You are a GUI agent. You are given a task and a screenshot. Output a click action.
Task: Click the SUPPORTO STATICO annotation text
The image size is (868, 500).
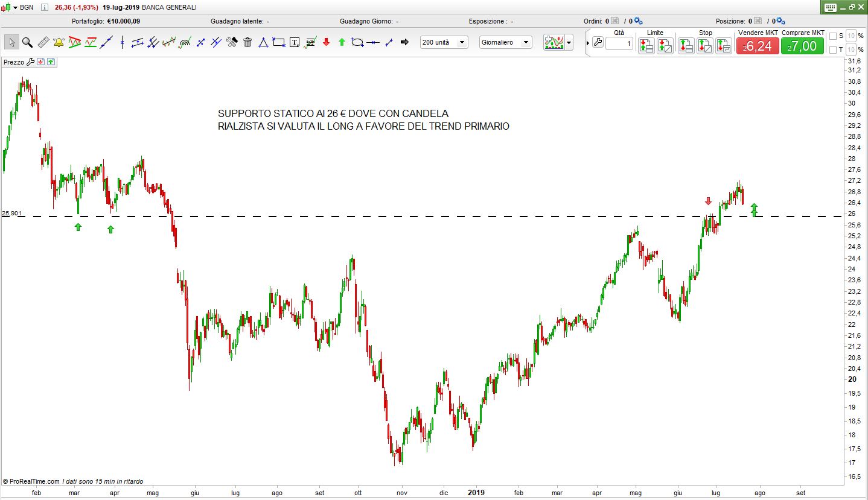tap(363, 120)
